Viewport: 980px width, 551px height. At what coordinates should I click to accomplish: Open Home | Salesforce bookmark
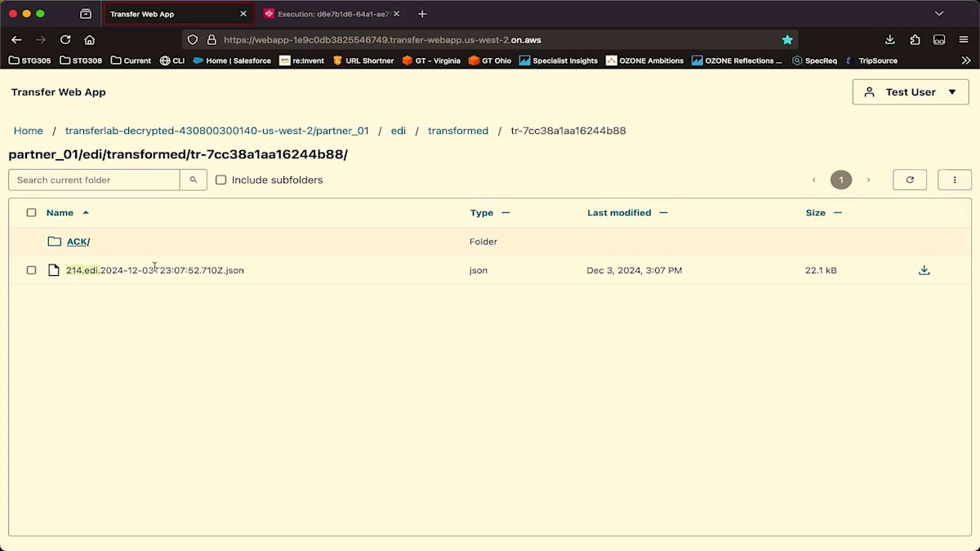(x=232, y=60)
